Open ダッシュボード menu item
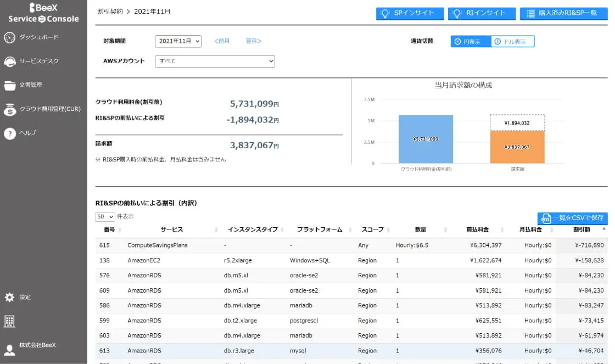This screenshot has height=364, width=615. [x=39, y=37]
